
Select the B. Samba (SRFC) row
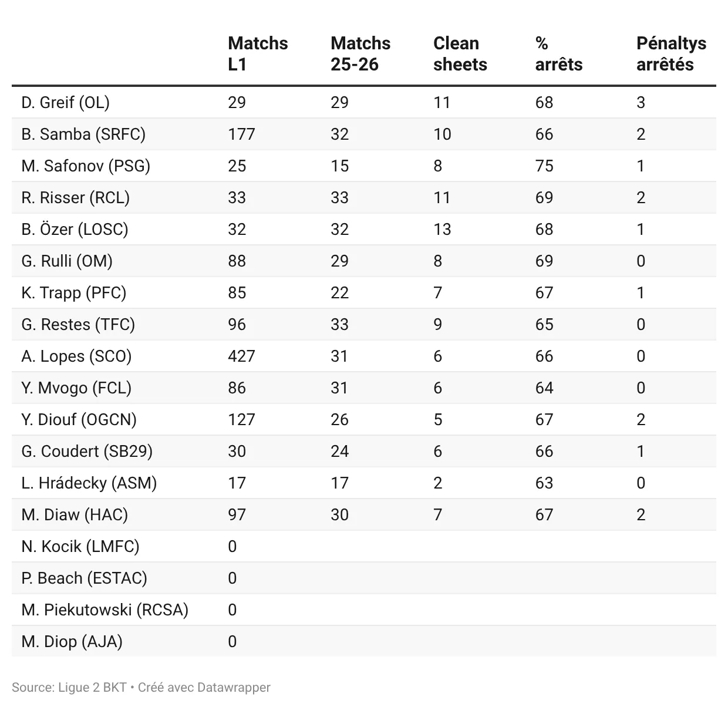coord(364,134)
